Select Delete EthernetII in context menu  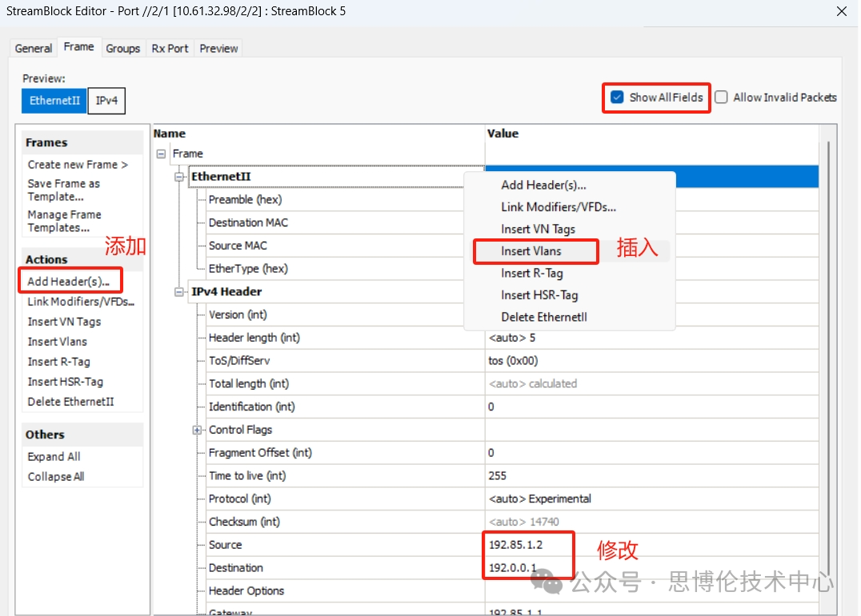coord(544,317)
